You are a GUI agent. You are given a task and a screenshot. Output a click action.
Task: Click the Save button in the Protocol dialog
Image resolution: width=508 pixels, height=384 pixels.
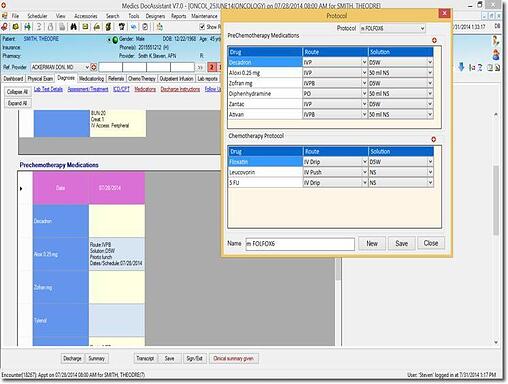pyautogui.click(x=401, y=243)
